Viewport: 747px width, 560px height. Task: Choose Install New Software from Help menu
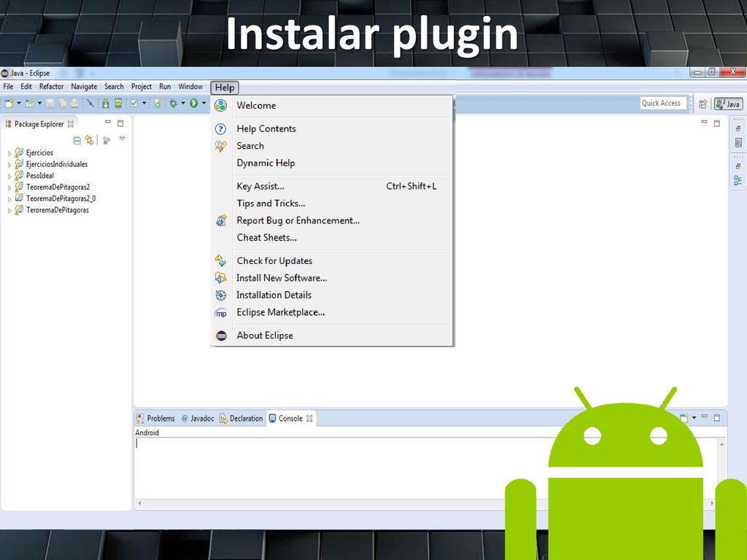point(332,278)
